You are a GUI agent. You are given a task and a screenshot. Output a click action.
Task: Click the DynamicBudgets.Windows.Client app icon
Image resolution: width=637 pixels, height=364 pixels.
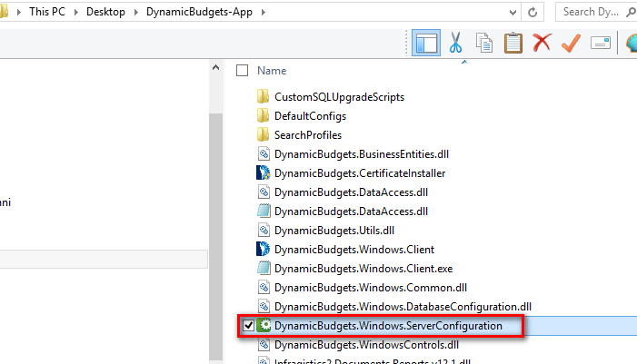[264, 249]
